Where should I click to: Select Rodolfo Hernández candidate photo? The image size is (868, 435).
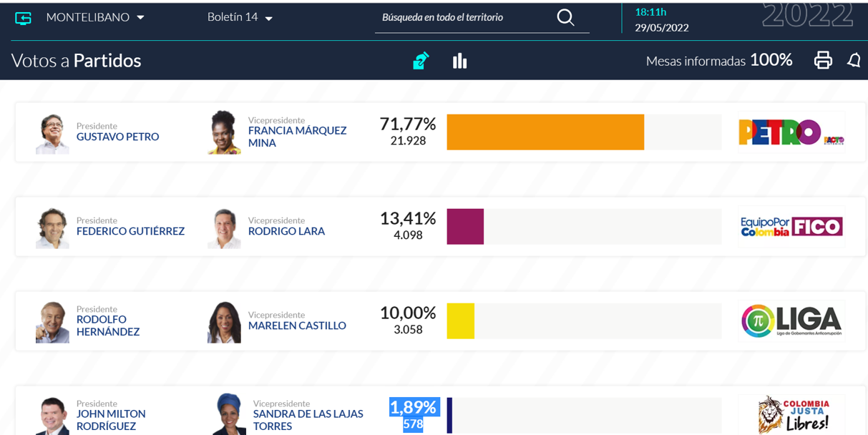pos(52,322)
